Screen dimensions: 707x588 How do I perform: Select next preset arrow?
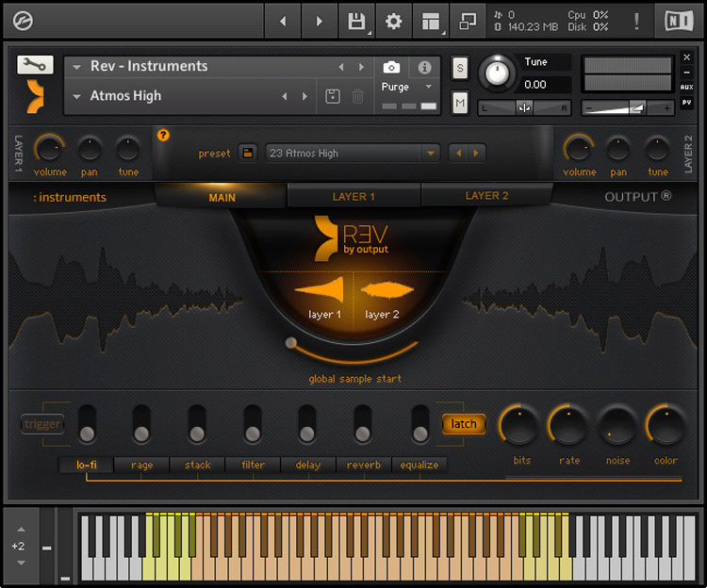[x=476, y=154]
